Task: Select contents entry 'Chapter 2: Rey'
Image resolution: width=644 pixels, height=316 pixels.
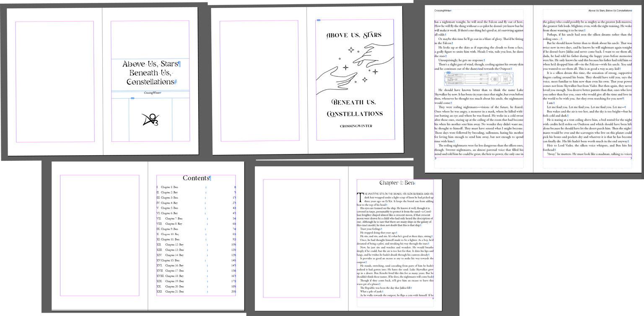Action: click(x=169, y=193)
